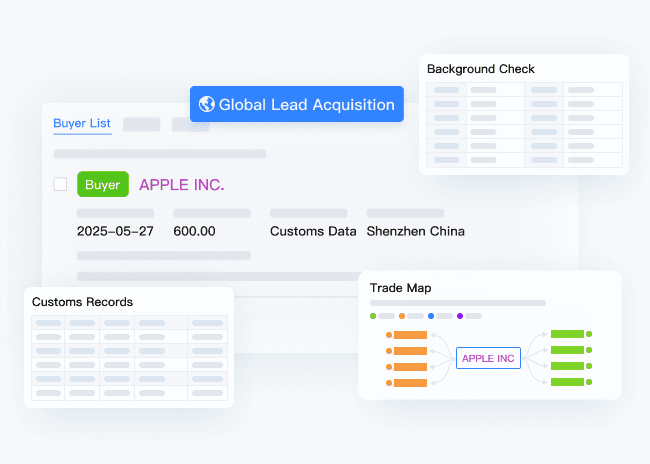This screenshot has width=650, height=464.
Task: Click the orange legend dot in Trade Map
Action: coord(402,316)
